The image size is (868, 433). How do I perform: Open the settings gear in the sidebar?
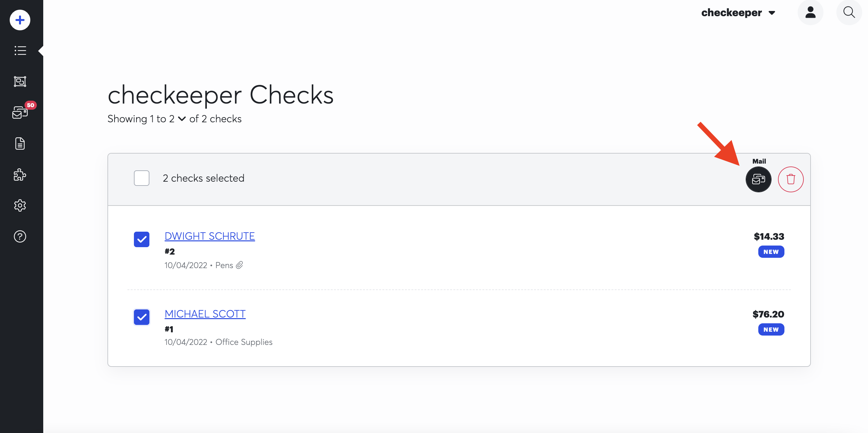[20, 206]
